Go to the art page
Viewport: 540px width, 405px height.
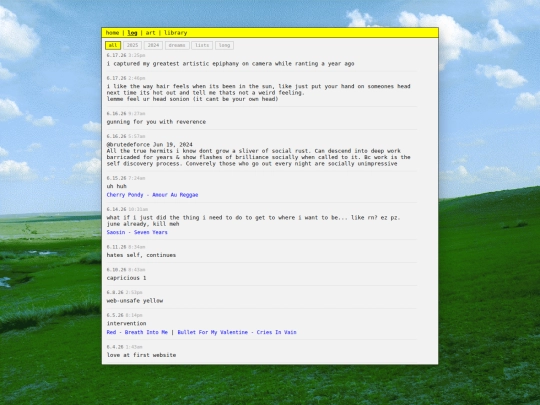(x=150, y=33)
